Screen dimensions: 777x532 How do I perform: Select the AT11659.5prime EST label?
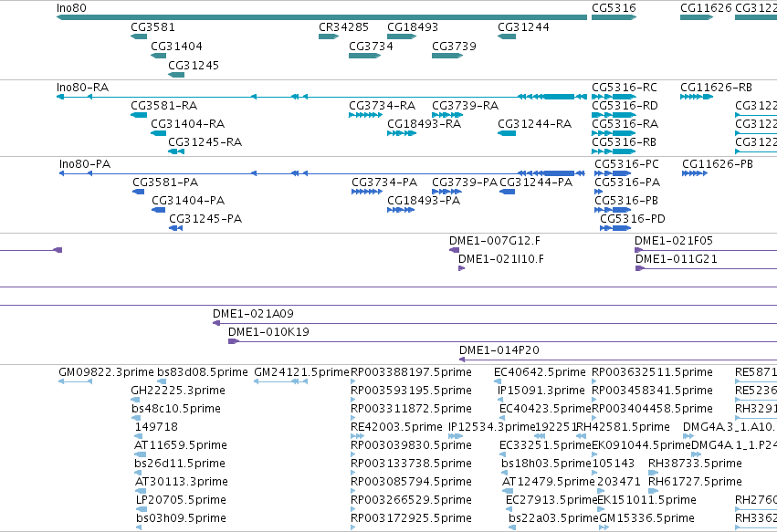[181, 445]
